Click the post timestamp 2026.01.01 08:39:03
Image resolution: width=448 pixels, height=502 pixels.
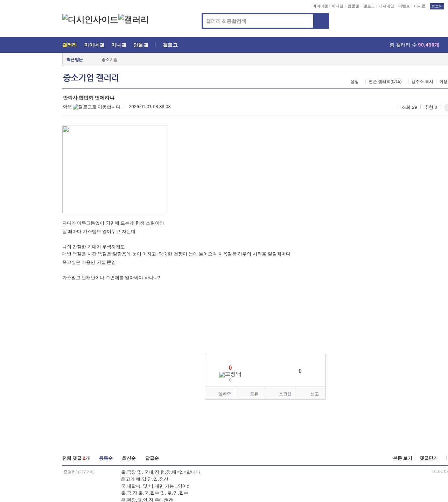(x=150, y=107)
